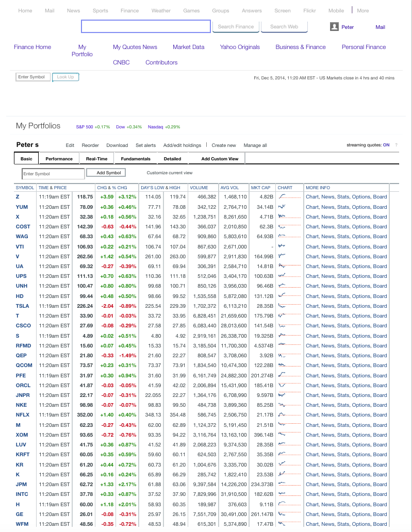This screenshot has width=412, height=532.
Task: Click Mail link next to Peter
Action: coord(380,27)
